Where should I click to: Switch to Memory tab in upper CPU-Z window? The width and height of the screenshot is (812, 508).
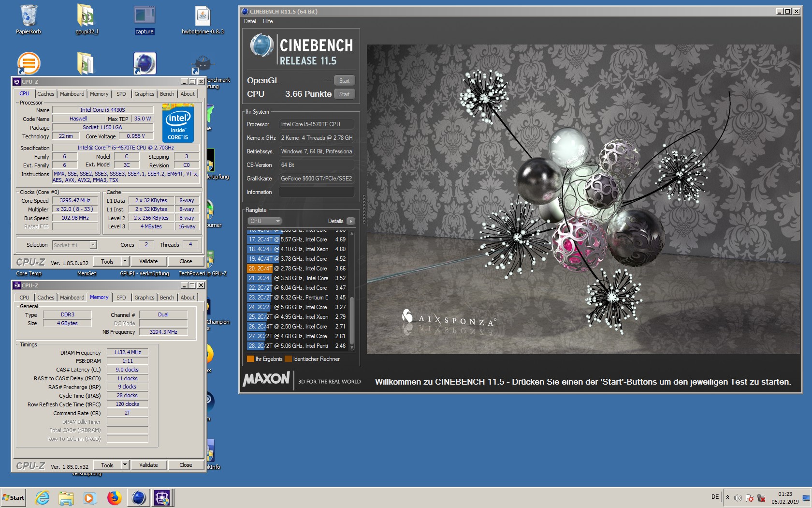(99, 94)
